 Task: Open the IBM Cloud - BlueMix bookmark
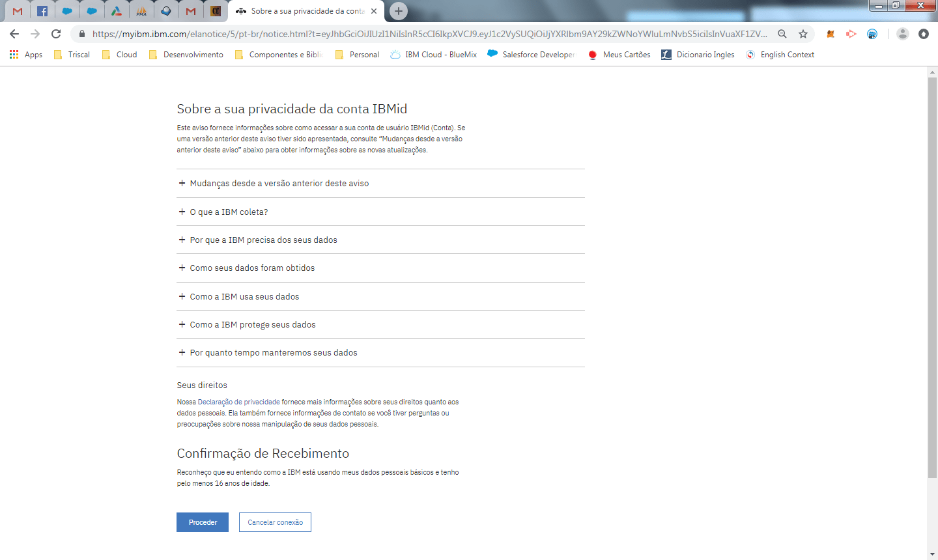click(434, 55)
